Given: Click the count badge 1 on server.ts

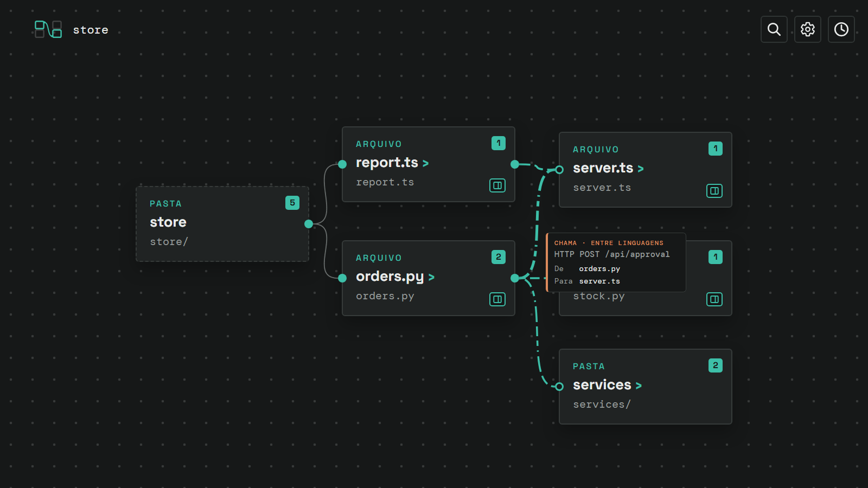Looking at the screenshot, I should (x=716, y=149).
